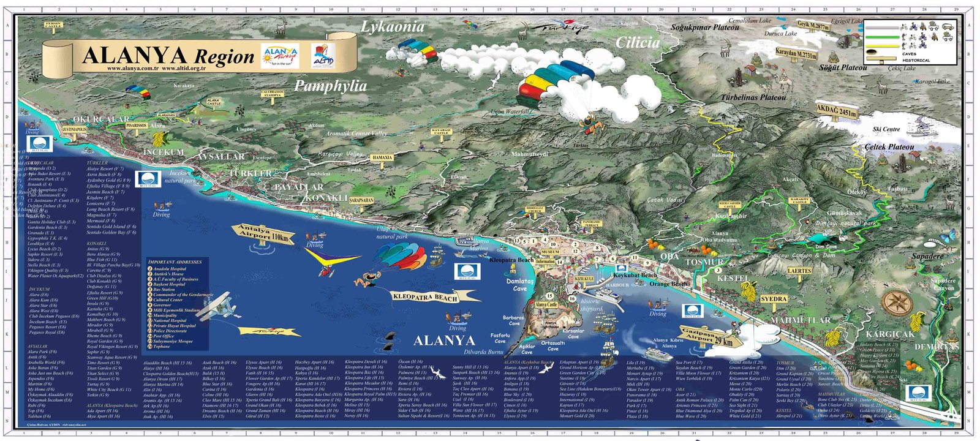Viewport: 980px width, 441px height.
Task: Click the Information sign near Kleopatra Beach
Action: point(545,261)
